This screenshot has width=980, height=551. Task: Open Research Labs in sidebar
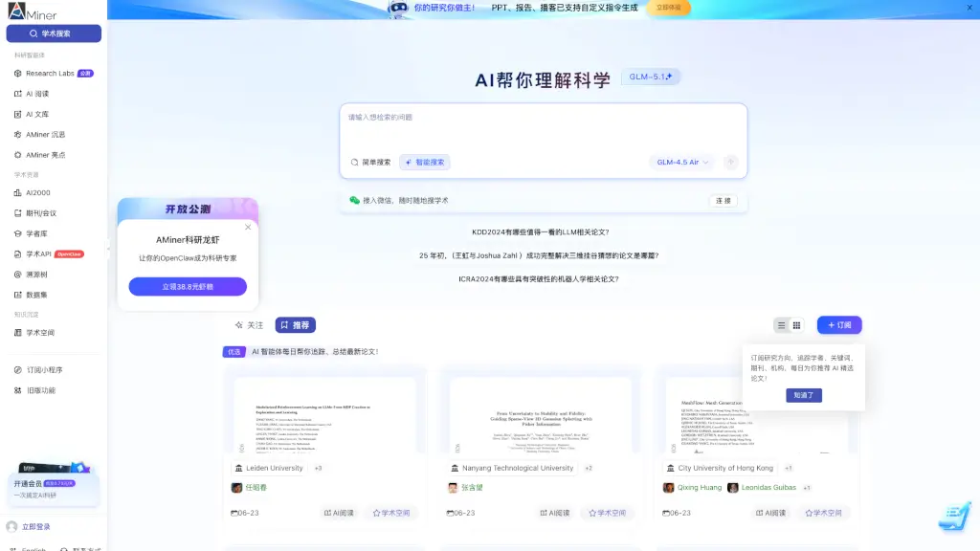click(54, 73)
